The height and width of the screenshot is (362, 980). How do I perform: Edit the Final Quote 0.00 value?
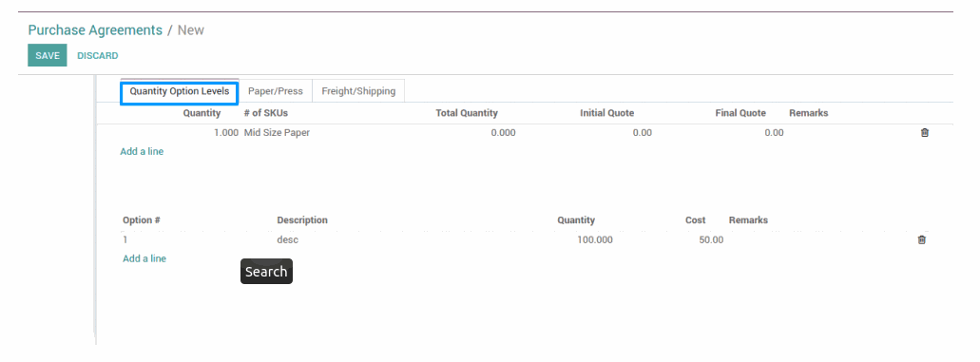[x=774, y=133]
